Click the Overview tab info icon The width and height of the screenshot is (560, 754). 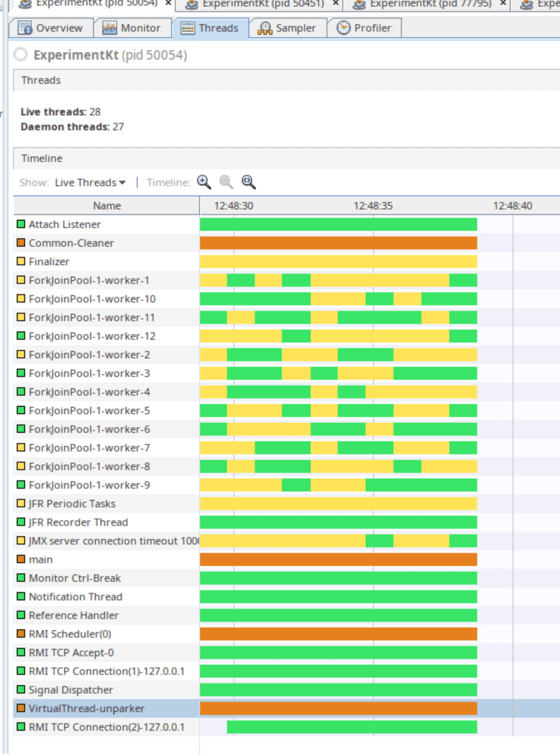[x=25, y=28]
